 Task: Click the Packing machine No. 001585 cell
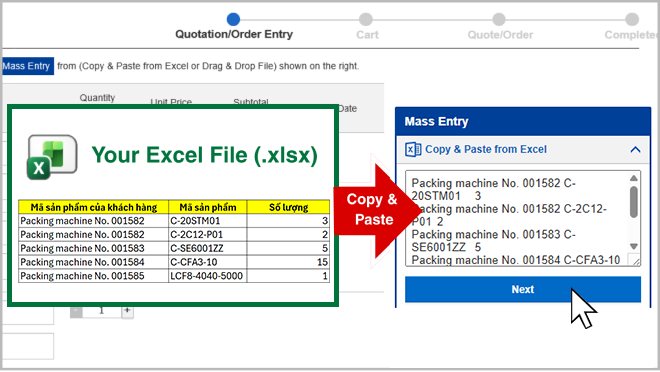[x=93, y=276]
